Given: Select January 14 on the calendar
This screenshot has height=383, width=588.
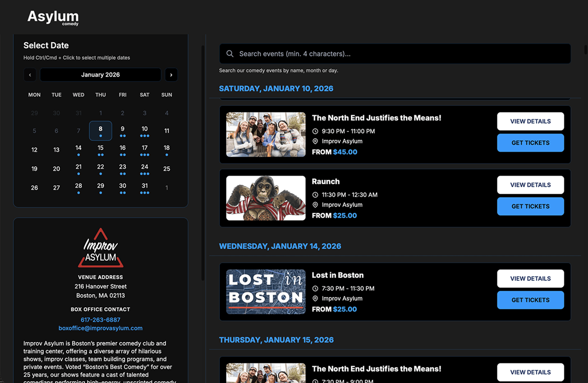Looking at the screenshot, I should pos(78,150).
